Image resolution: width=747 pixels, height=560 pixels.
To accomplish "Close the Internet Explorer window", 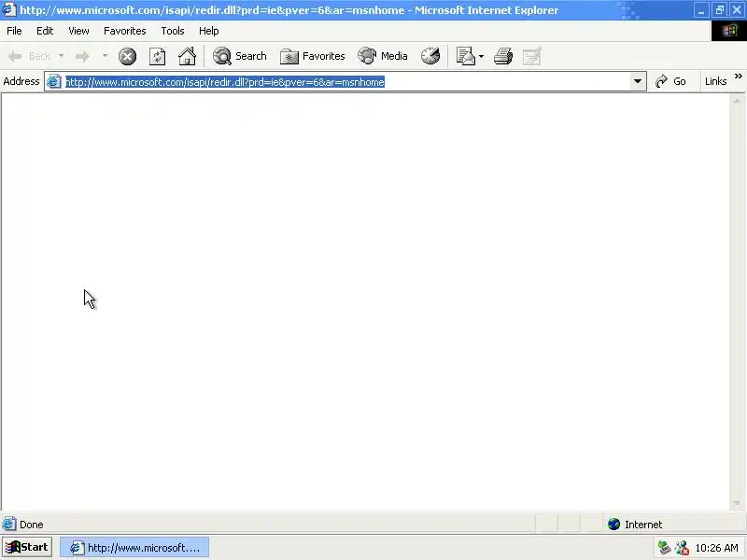I will [x=737, y=10].
